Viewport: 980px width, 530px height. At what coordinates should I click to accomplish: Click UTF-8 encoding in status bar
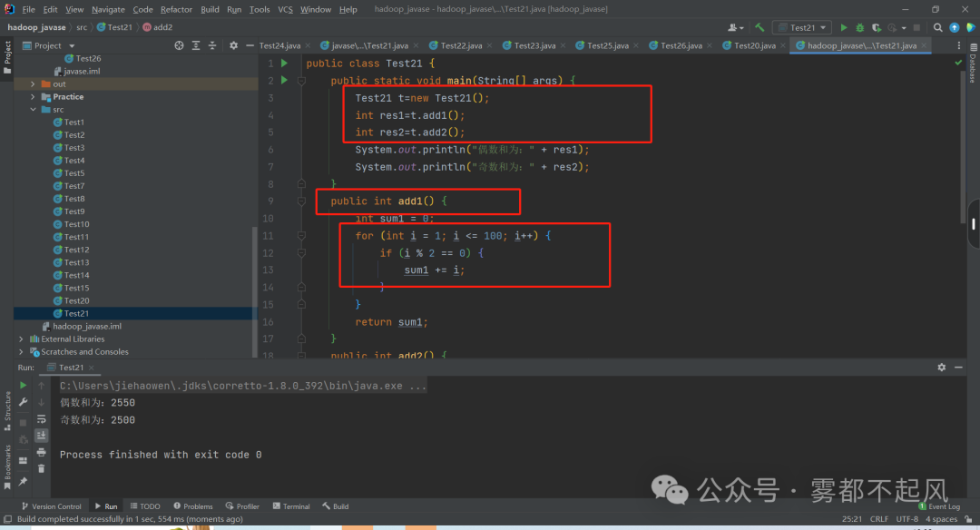(906, 519)
